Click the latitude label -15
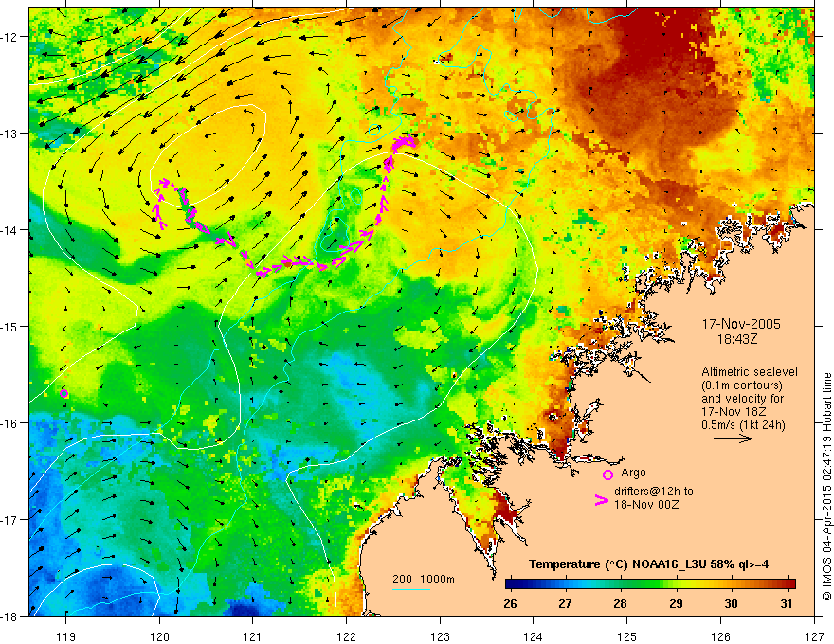This screenshot has height=644, width=834. [x=10, y=326]
